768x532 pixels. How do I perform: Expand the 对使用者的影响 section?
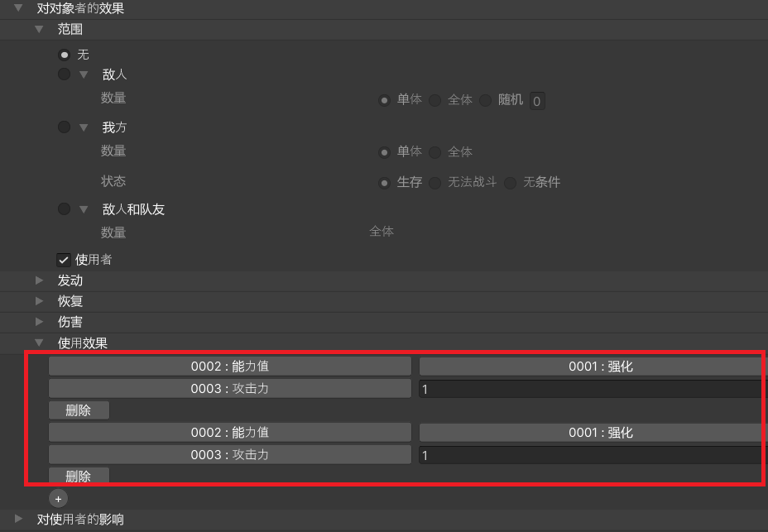coord(19,519)
